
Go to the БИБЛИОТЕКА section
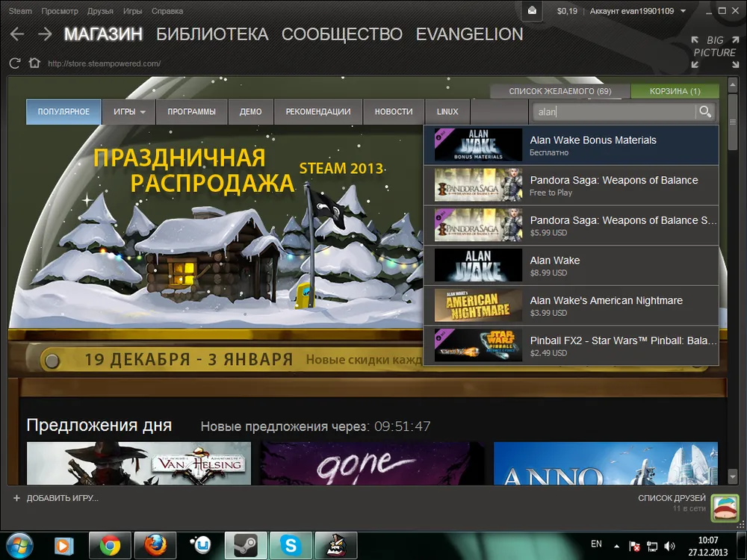tap(212, 34)
